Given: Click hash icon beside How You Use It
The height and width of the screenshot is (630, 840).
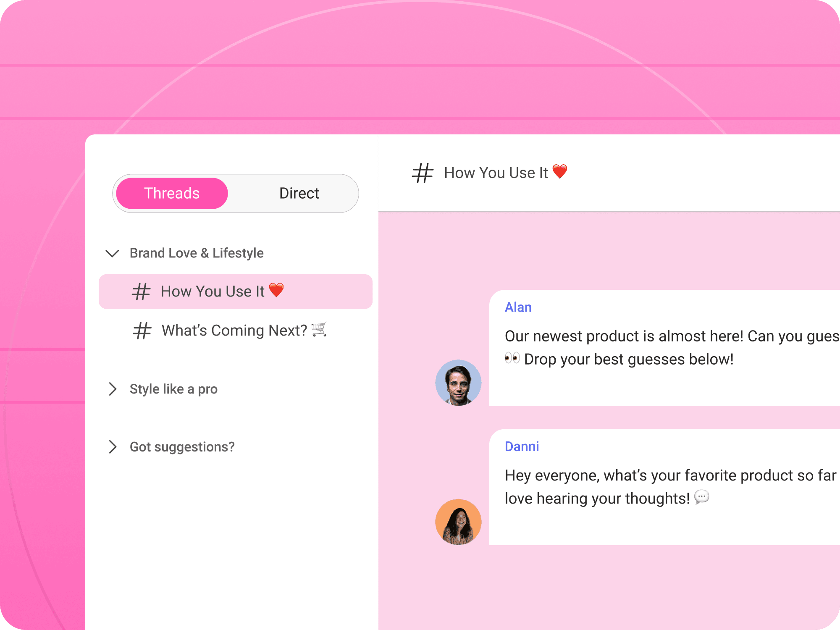Looking at the screenshot, I should coord(141,291).
